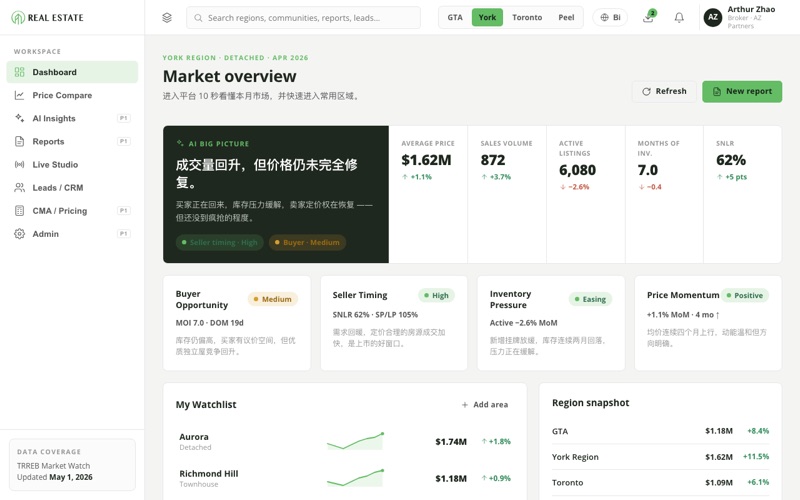Click the AI Big Picture sparkle icon
This screenshot has height=500, width=800.
pyautogui.click(x=180, y=143)
